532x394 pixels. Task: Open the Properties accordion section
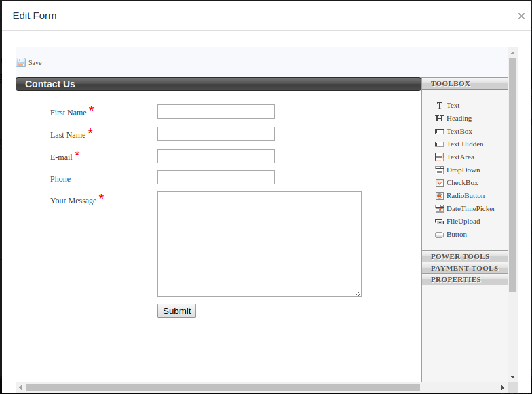[464, 280]
